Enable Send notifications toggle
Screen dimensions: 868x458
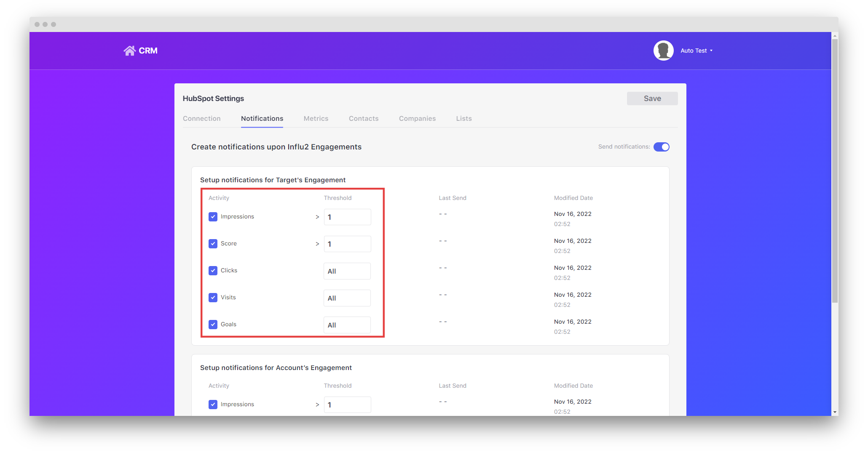(x=661, y=147)
